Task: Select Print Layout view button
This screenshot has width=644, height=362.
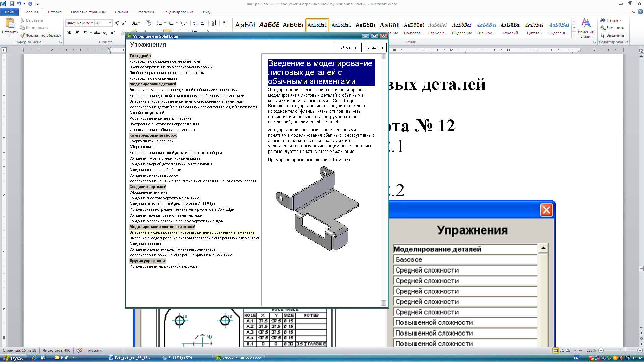Action: click(x=555, y=350)
